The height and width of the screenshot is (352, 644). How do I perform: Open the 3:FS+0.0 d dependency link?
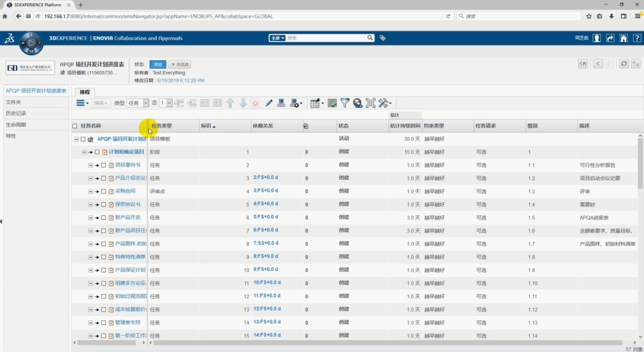point(266,191)
